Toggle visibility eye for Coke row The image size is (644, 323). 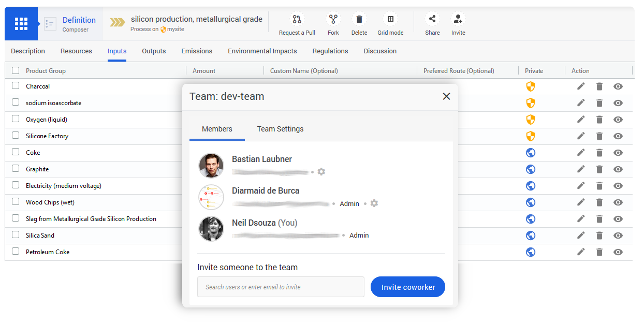(x=618, y=153)
